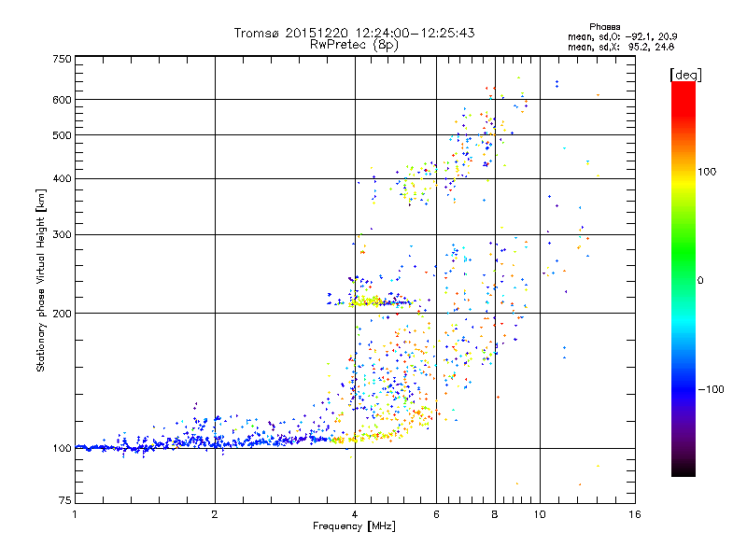Click the '400' height tick label
This screenshot has width=747, height=560.
(63, 179)
